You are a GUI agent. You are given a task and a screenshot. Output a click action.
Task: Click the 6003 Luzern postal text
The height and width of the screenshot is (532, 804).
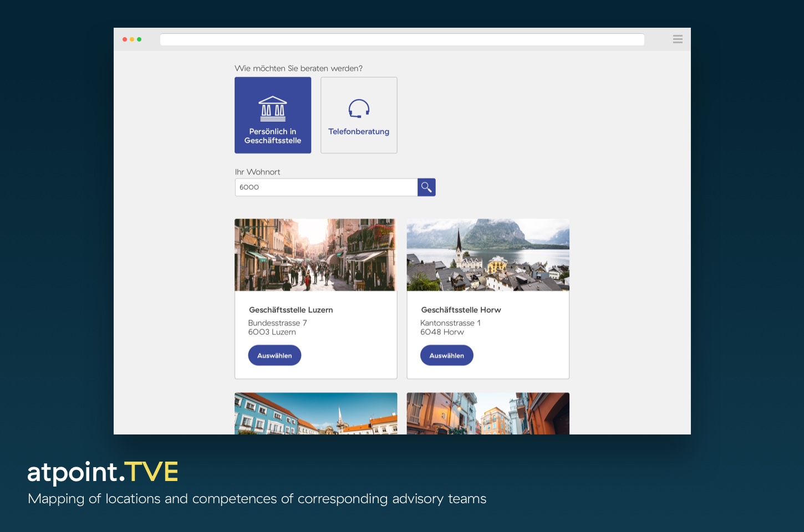(x=272, y=332)
